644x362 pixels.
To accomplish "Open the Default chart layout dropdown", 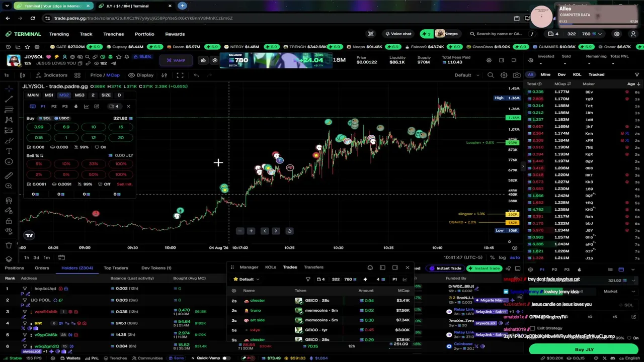I will [467, 75].
